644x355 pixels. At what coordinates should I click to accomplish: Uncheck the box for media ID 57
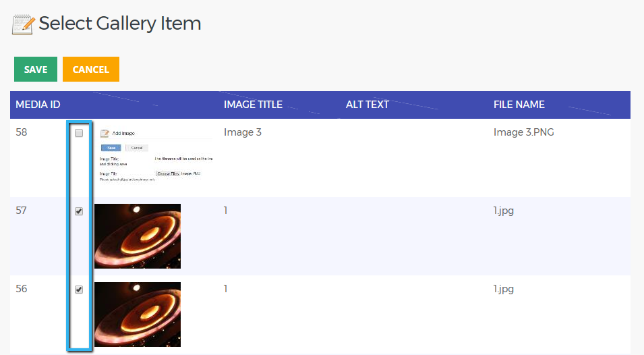pos(79,211)
